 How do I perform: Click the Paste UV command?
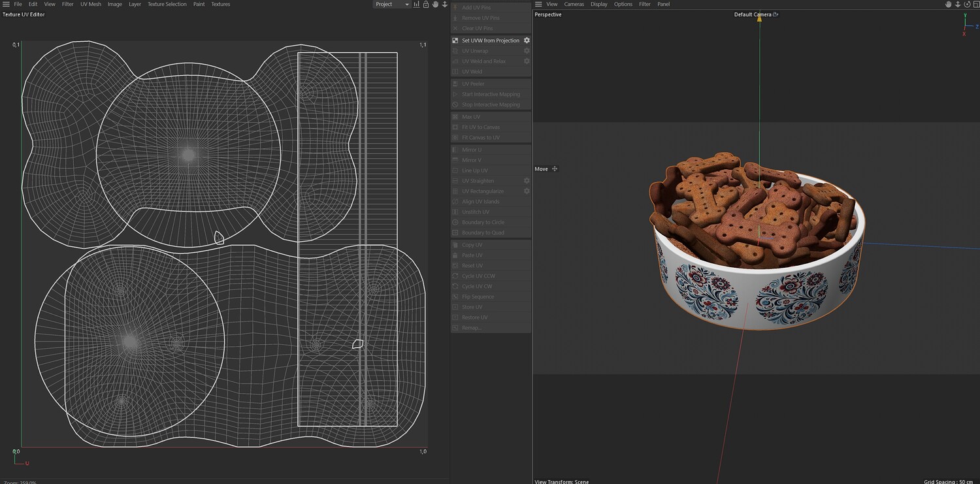491,255
